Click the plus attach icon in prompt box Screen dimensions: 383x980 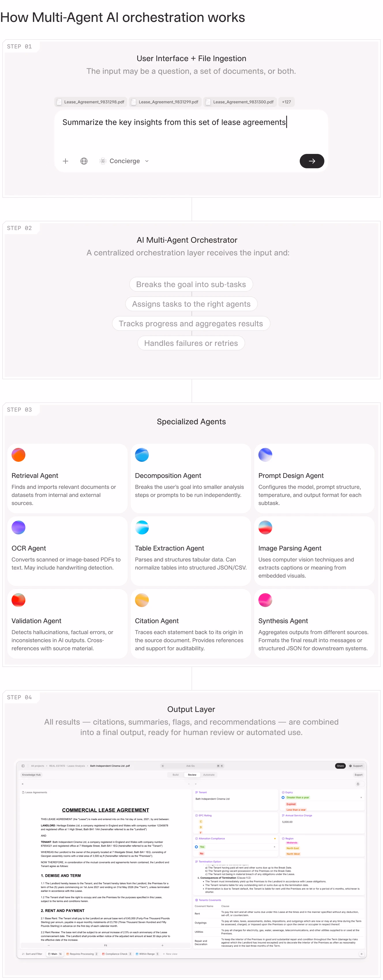[x=65, y=161]
